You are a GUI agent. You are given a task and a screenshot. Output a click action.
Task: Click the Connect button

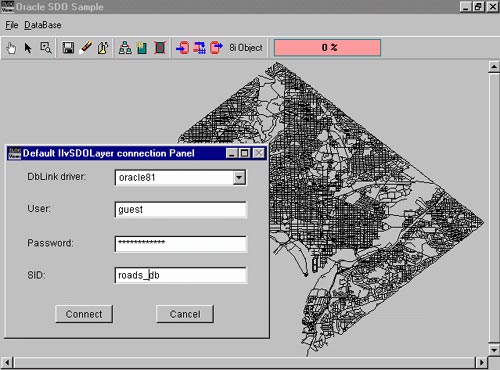tap(84, 314)
